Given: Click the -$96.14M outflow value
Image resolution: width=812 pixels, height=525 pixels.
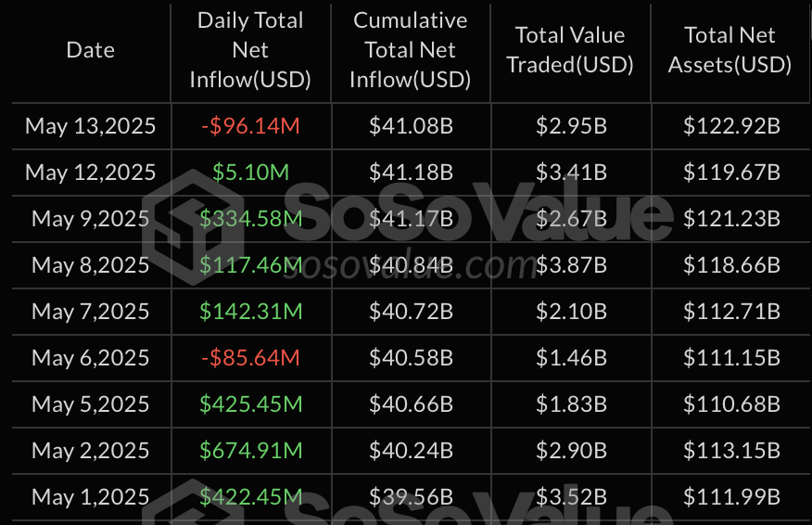Looking at the screenshot, I should 250,126.
